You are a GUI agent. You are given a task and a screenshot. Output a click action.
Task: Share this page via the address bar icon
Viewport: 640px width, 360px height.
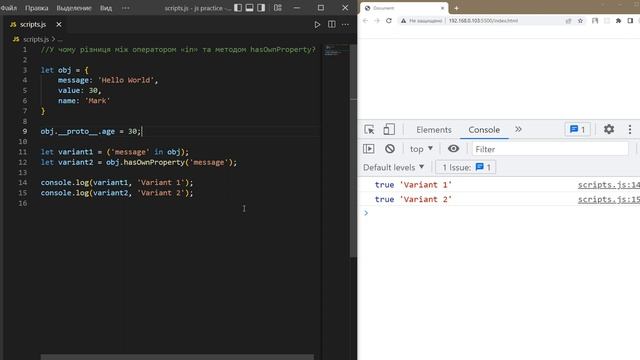(x=568, y=21)
